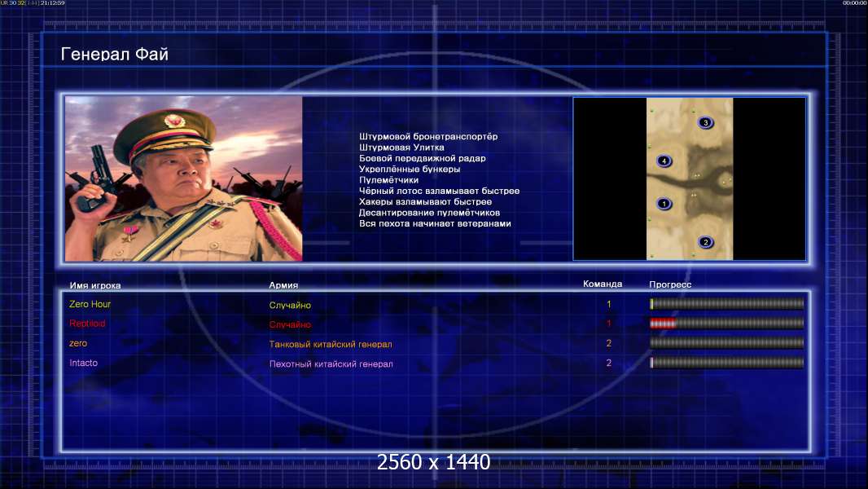The height and width of the screenshot is (489, 868).
Task: Select player name zero
Action: [78, 343]
